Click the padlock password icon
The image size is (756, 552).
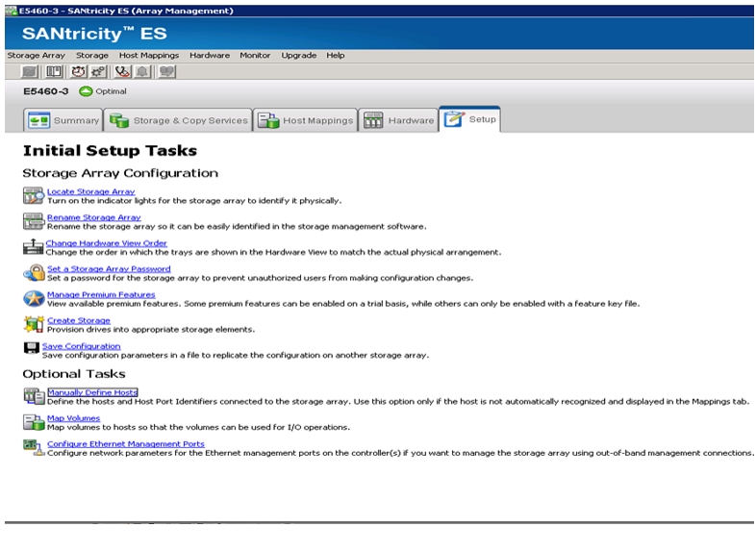pyautogui.click(x=34, y=273)
